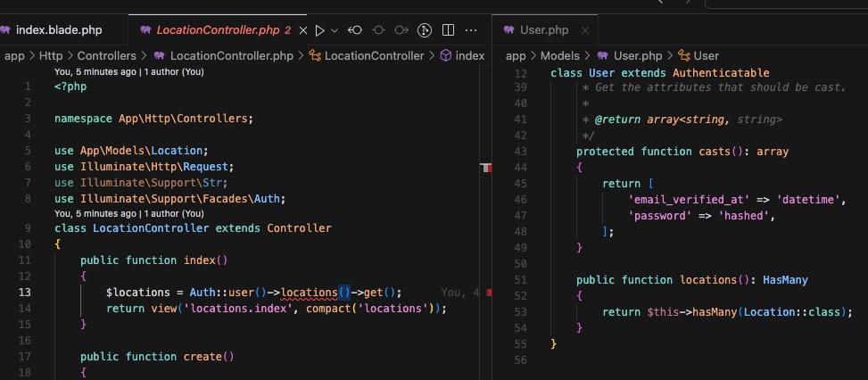The image size is (868, 380).
Task: Click namespace App\Http\Controllers line
Action: pos(154,119)
